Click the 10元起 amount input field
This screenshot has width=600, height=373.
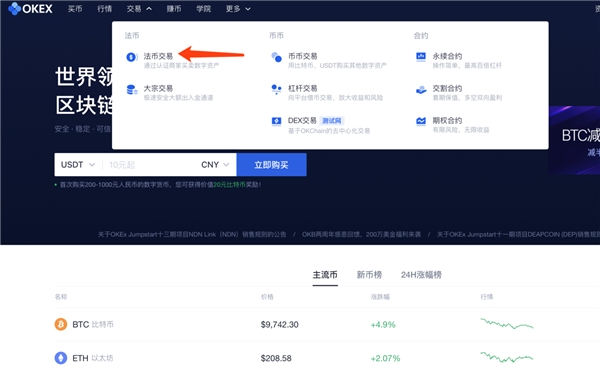[149, 165]
